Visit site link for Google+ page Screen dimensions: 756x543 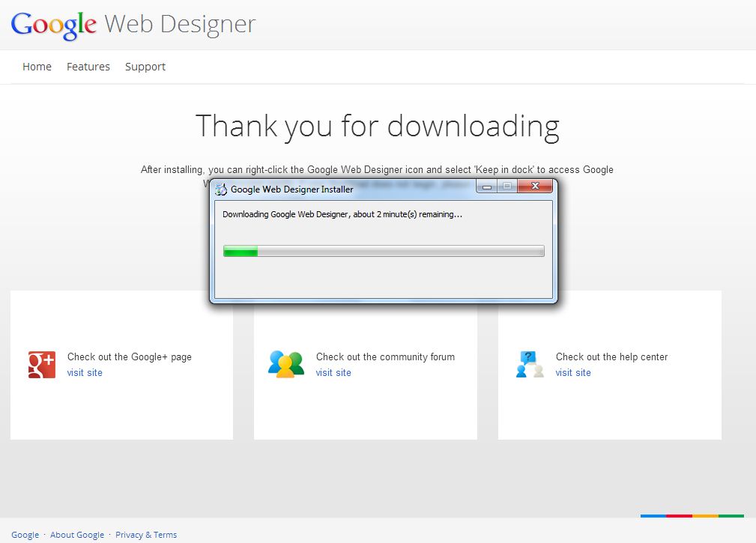[85, 372]
